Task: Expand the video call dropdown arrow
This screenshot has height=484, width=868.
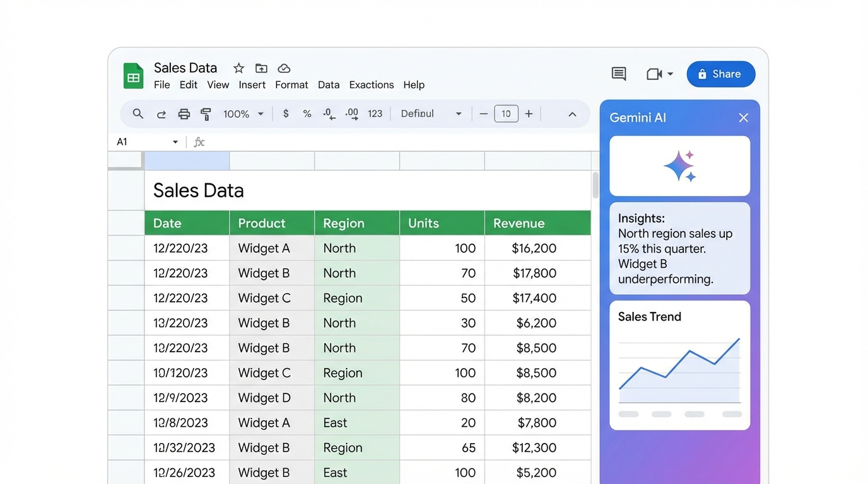Action: [x=670, y=74]
